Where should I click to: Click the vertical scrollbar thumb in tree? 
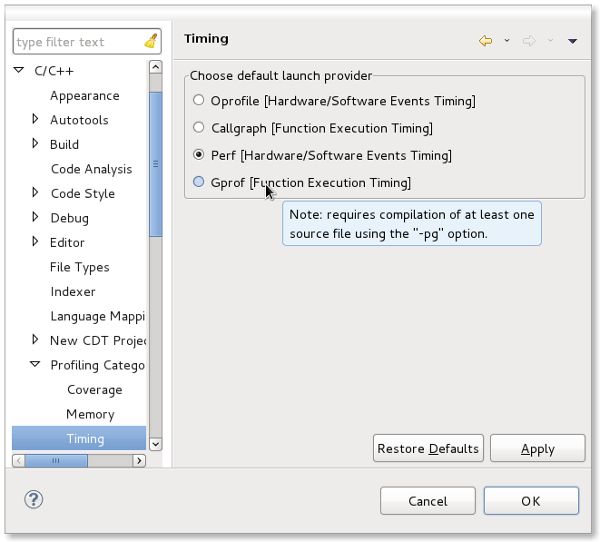[155, 164]
